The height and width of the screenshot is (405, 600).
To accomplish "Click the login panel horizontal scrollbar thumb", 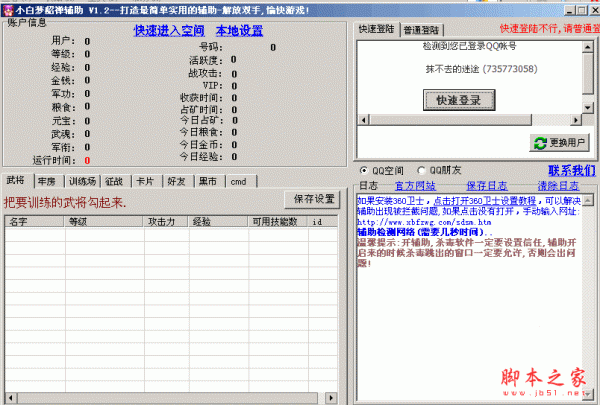I will click(x=450, y=120).
